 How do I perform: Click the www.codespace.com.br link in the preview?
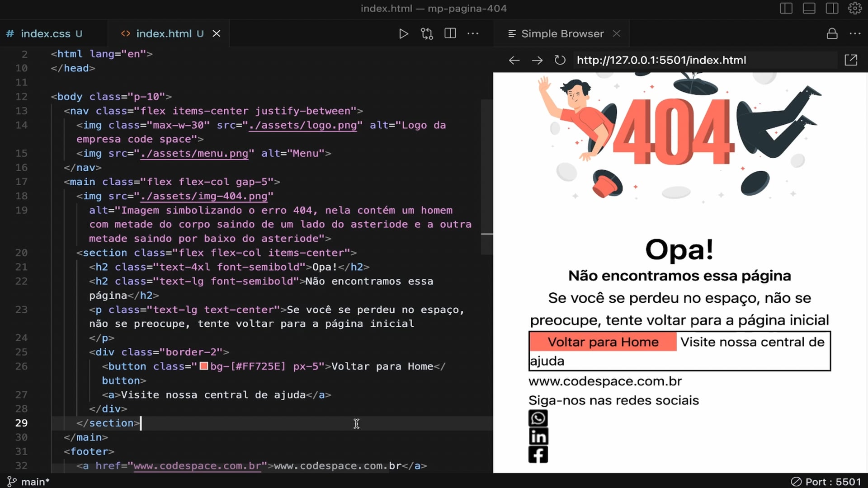(605, 381)
